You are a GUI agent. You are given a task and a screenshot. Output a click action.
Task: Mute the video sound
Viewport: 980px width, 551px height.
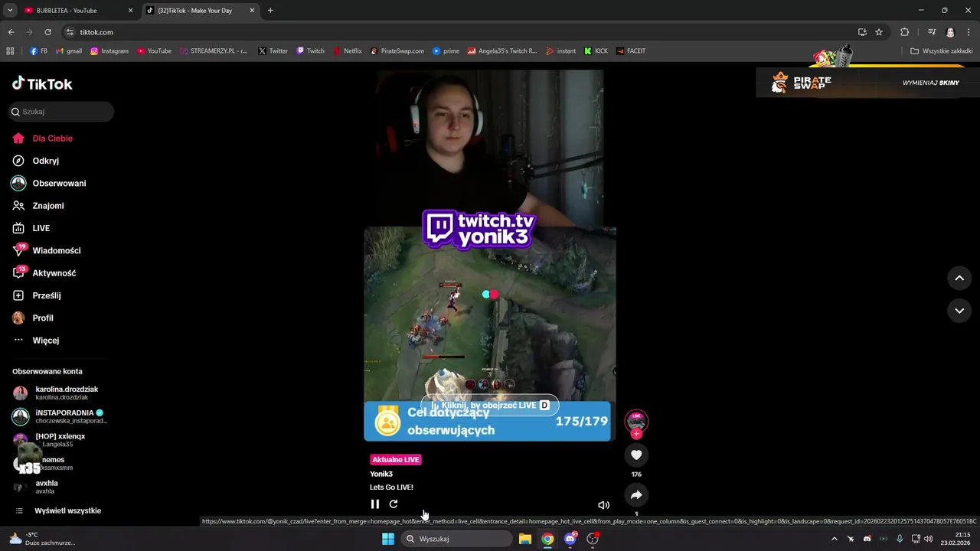(603, 505)
